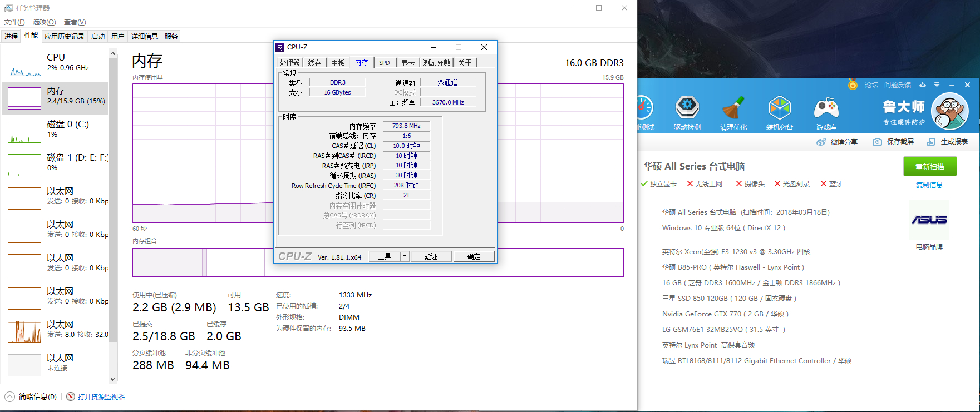
Task: Generate a report with 生成报表
Action: click(947, 142)
